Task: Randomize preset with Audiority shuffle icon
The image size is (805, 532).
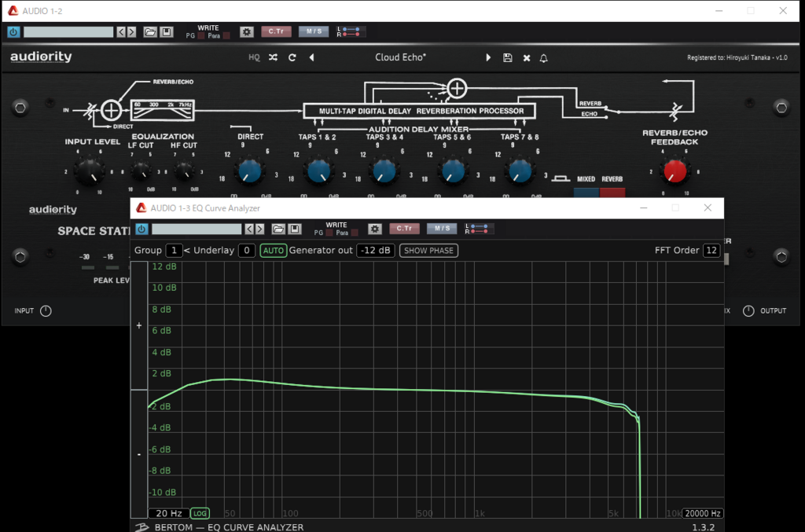Action: 273,57
